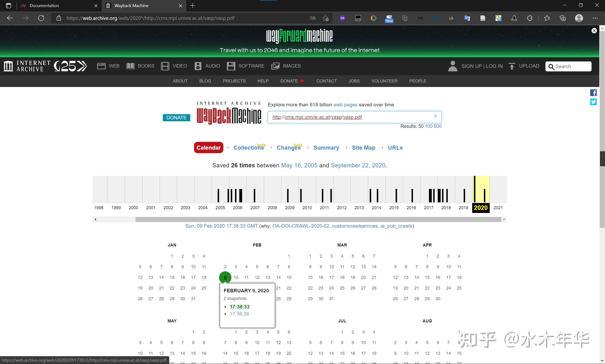
Task: Close the Wayforward Machine banner
Action: pyautogui.click(x=594, y=31)
